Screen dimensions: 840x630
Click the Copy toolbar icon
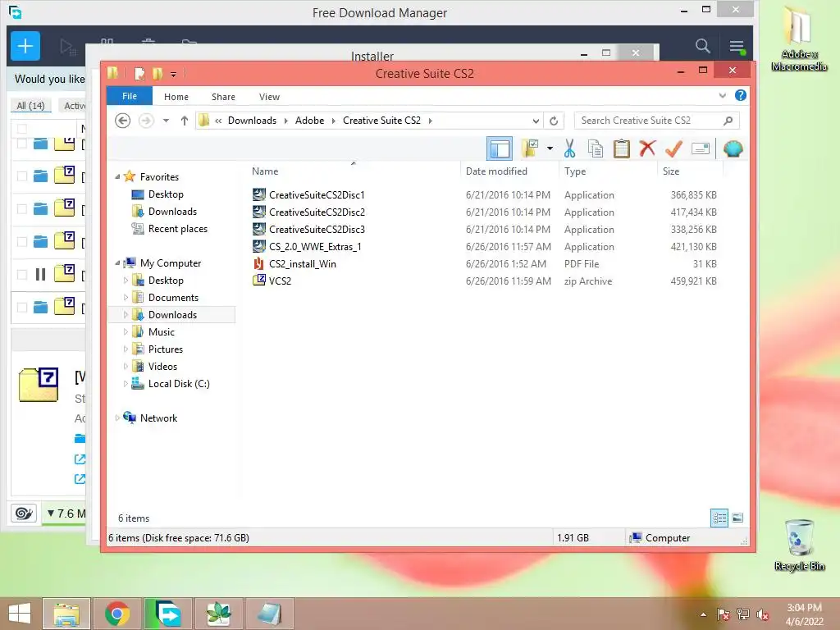596,149
